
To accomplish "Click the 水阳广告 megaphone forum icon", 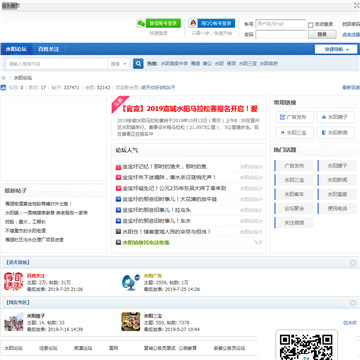I will [130, 282].
